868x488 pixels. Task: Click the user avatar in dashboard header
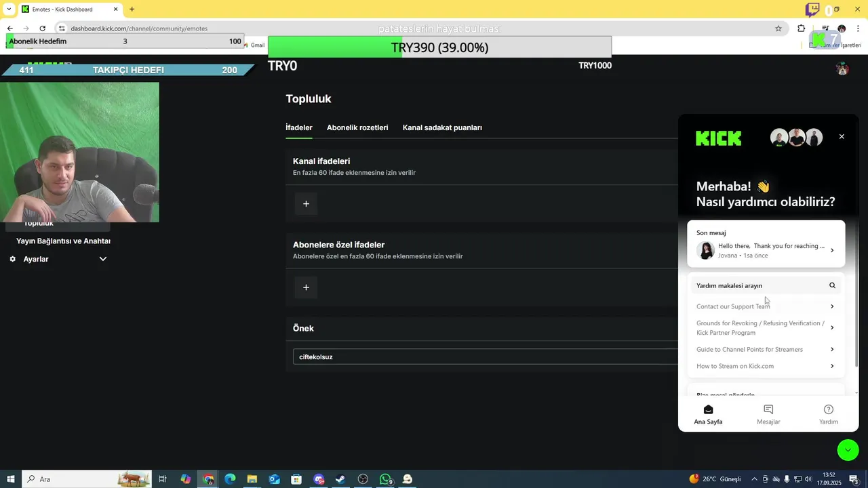[842, 68]
